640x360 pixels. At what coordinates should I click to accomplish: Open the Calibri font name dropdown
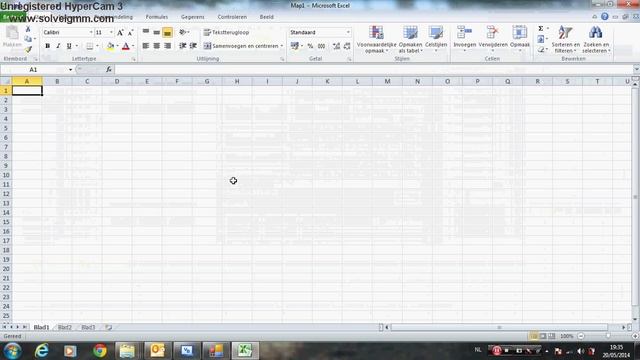[91, 33]
